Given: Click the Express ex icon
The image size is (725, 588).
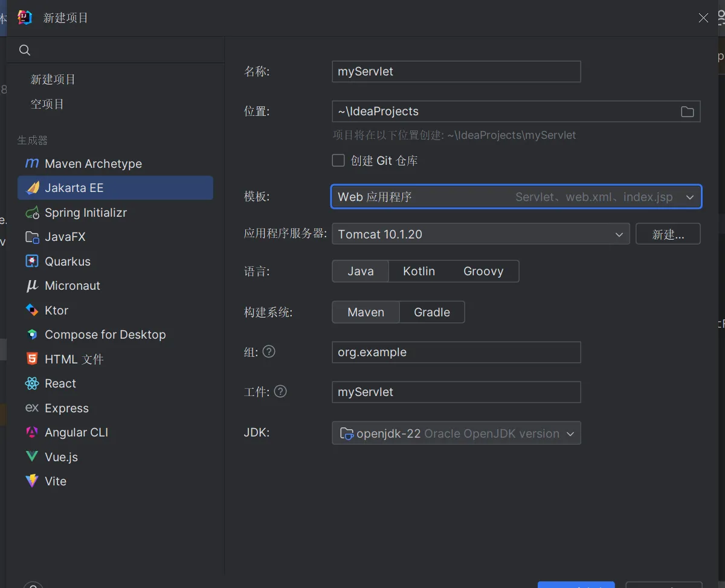Looking at the screenshot, I should (32, 408).
